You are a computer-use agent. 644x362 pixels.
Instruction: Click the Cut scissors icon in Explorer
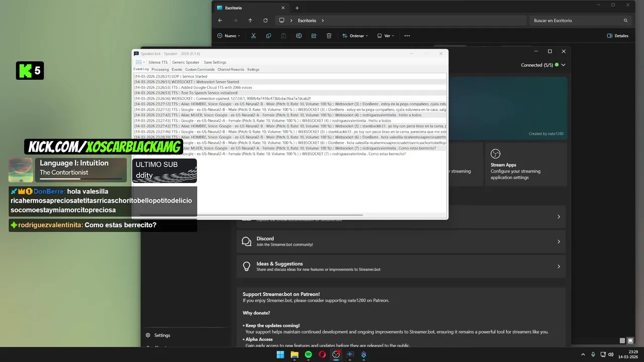254,36
